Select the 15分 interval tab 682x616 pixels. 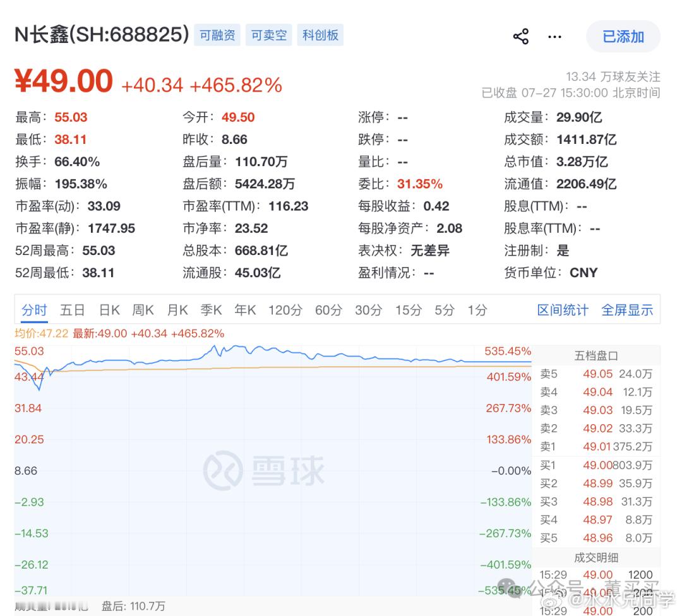click(x=409, y=310)
